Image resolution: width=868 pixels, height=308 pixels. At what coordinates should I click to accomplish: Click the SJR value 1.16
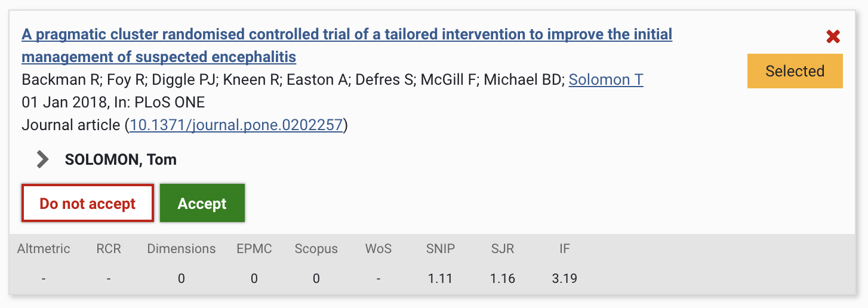click(x=503, y=278)
